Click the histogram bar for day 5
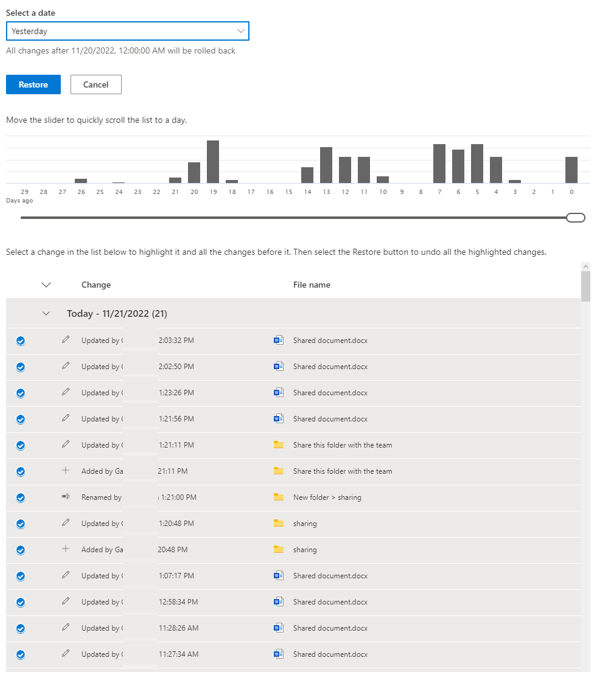Screen dimensions: 592x688 click(x=477, y=163)
